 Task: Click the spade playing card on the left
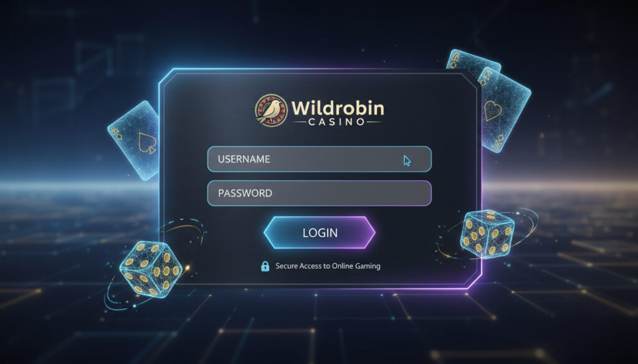point(135,141)
